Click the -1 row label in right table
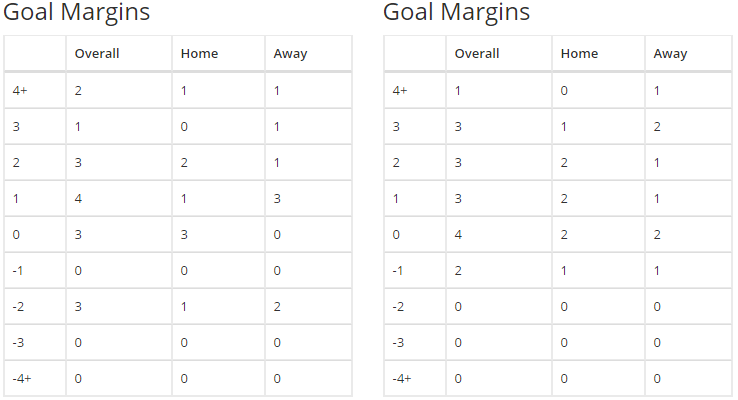Image resolution: width=738 pixels, height=400 pixels. 397,271
